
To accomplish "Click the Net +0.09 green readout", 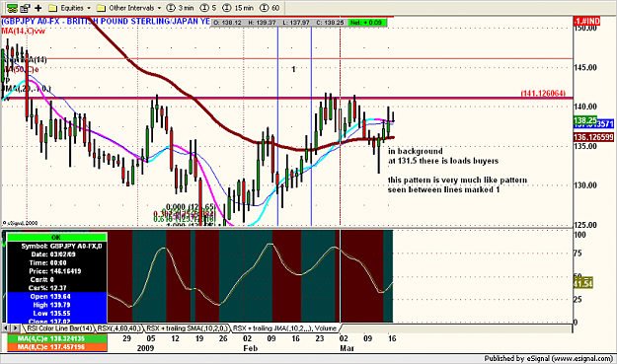I will pos(366,23).
